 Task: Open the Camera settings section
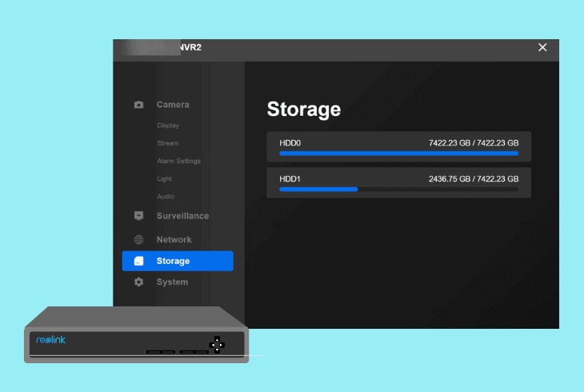click(x=173, y=105)
